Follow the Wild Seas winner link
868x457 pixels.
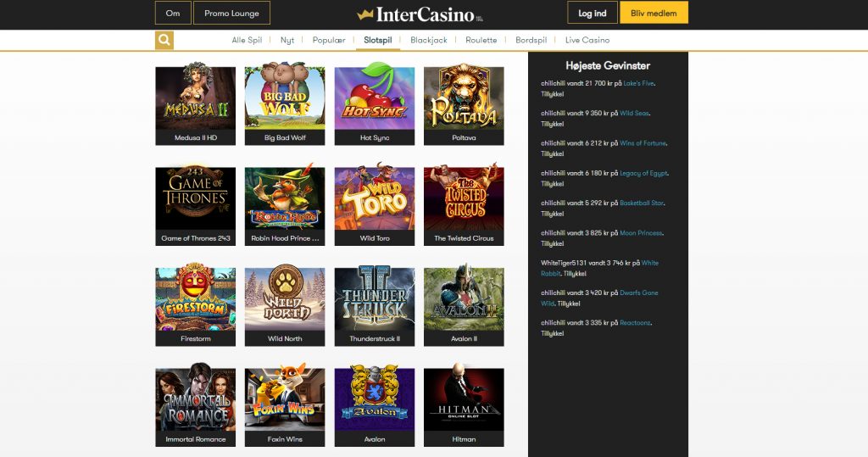(x=634, y=113)
